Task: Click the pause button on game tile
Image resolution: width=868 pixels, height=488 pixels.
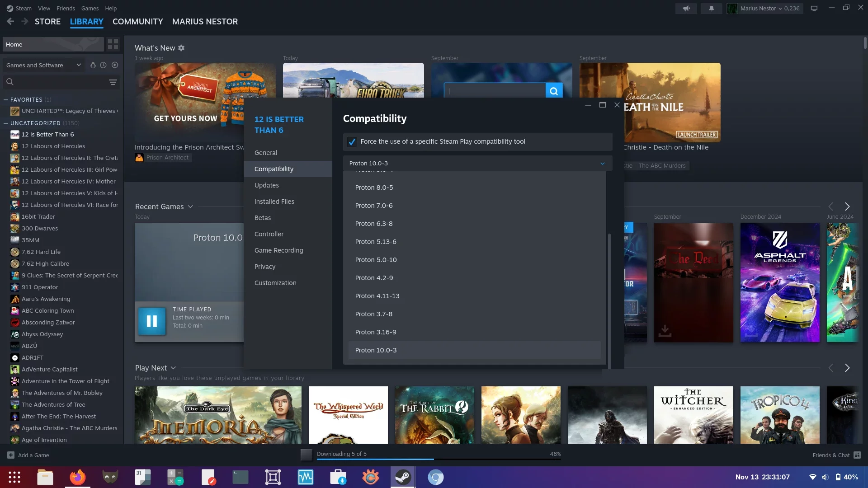Action: 152,321
